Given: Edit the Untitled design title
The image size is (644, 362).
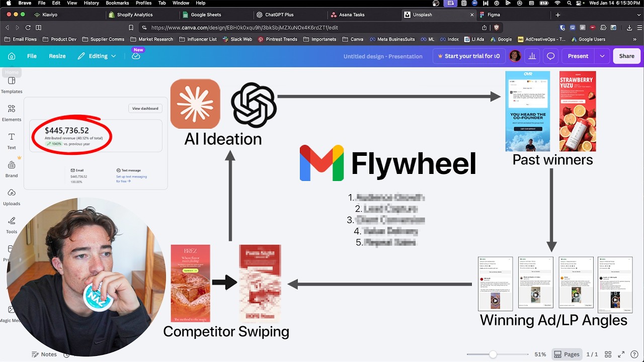Looking at the screenshot, I should (x=383, y=56).
